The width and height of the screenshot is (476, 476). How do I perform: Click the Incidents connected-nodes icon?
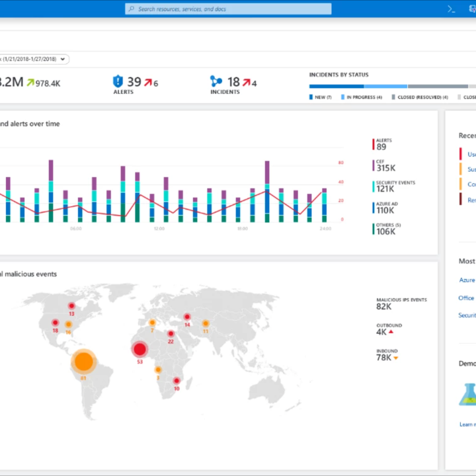(x=216, y=81)
